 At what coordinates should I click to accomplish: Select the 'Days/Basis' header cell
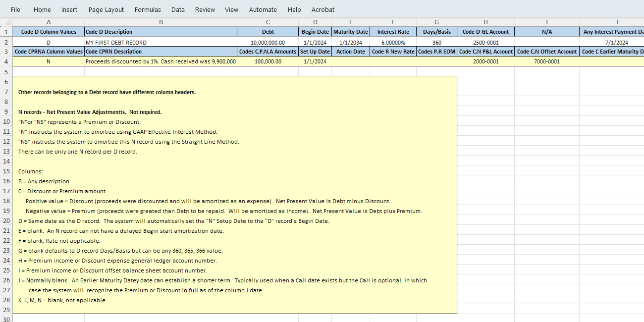436,32
